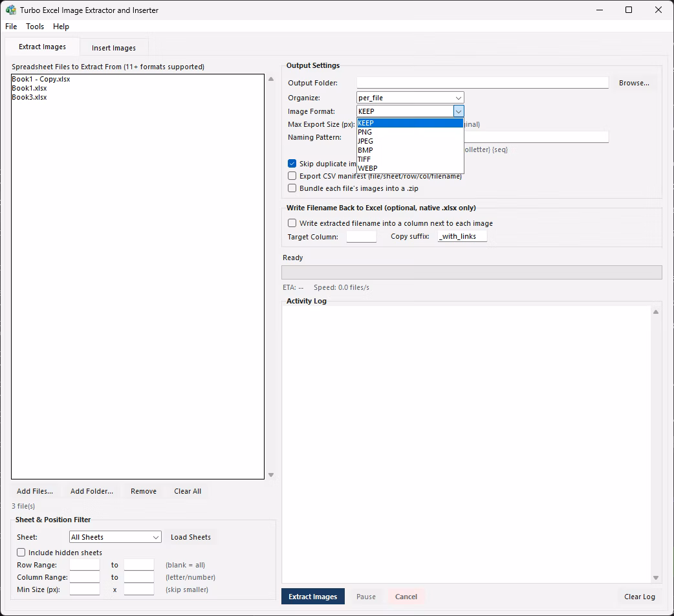Click the Output Folder text field
674x616 pixels.
click(483, 83)
